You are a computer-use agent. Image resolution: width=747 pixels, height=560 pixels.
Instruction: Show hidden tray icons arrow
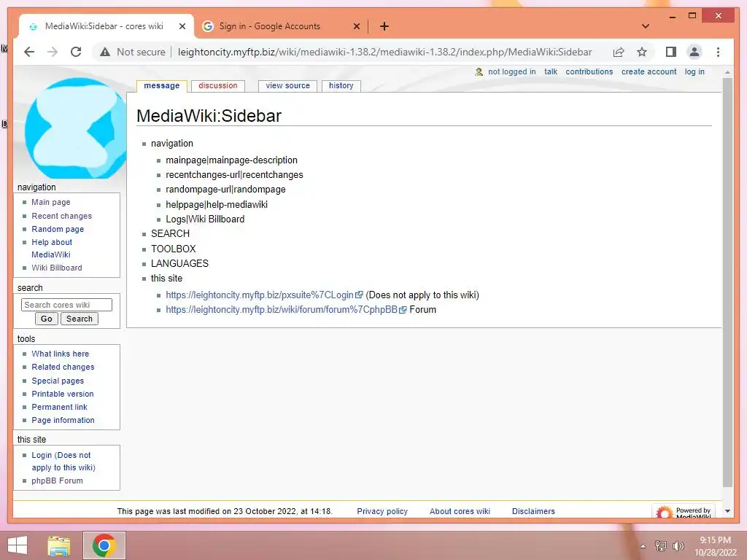(x=643, y=546)
